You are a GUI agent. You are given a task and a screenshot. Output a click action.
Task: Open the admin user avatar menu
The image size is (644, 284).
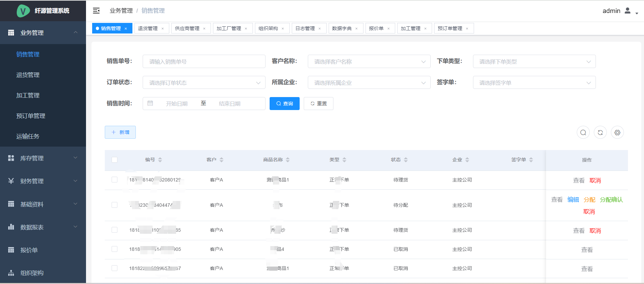point(628,11)
